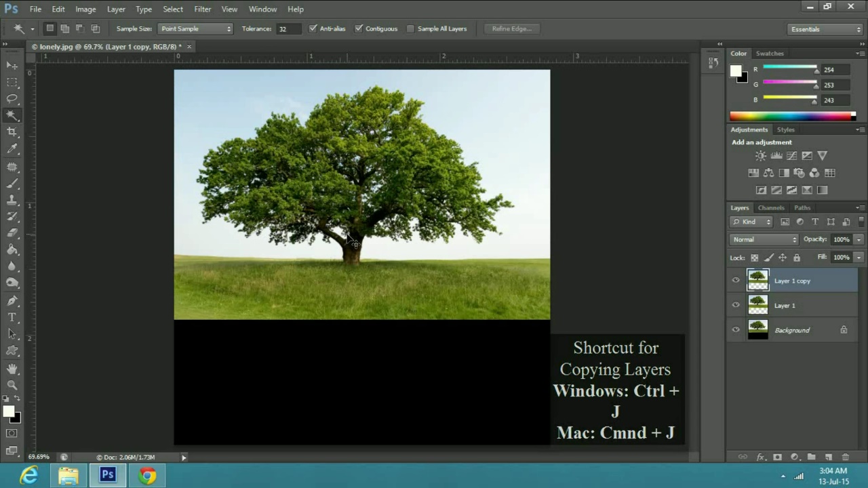Open the Image menu

[85, 9]
